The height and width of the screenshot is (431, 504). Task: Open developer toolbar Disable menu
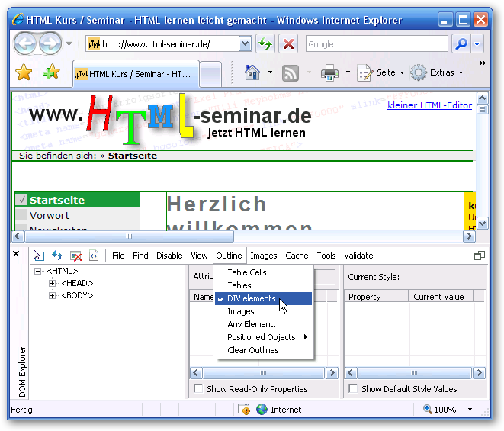point(169,256)
